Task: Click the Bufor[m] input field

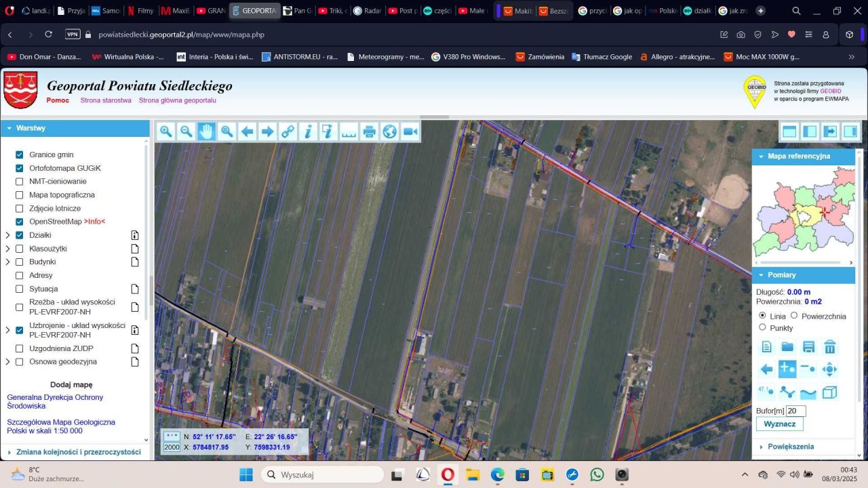Action: pos(795,411)
